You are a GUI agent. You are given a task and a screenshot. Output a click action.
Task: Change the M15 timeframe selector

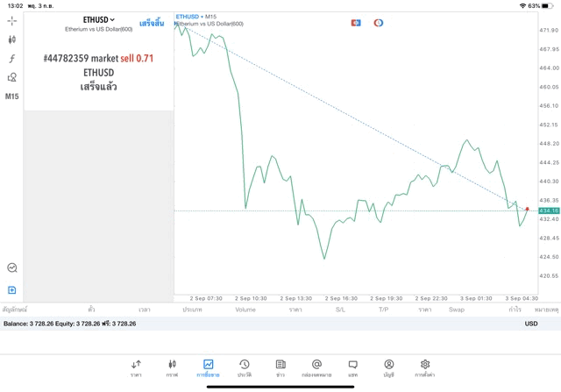(12, 96)
